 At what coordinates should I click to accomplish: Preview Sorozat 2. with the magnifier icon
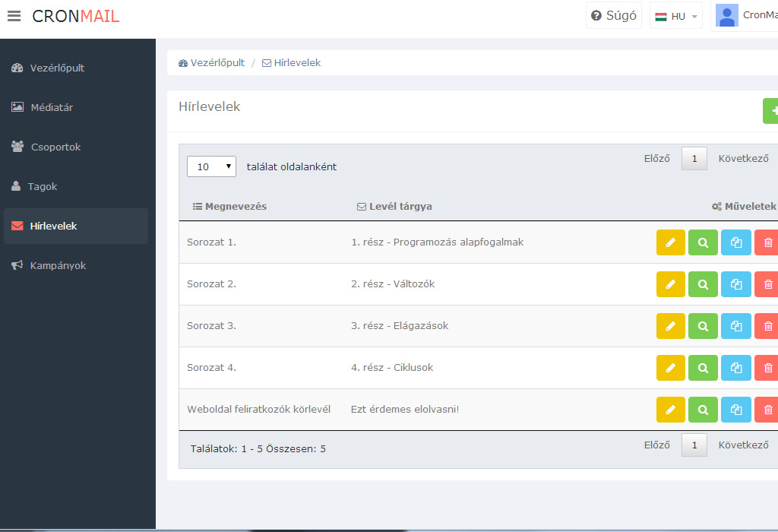point(703,284)
